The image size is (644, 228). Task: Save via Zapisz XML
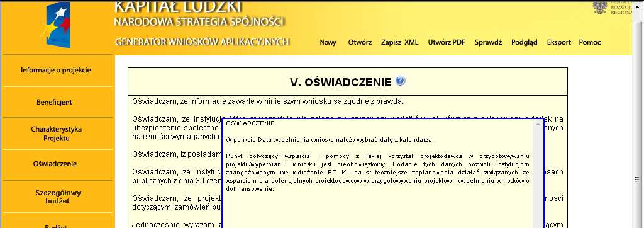(399, 42)
